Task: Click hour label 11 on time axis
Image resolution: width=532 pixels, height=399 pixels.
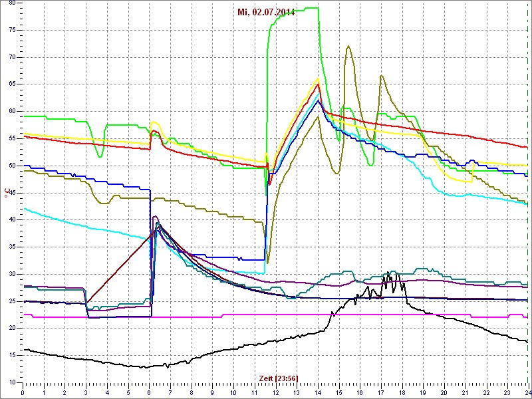Action: point(254,392)
